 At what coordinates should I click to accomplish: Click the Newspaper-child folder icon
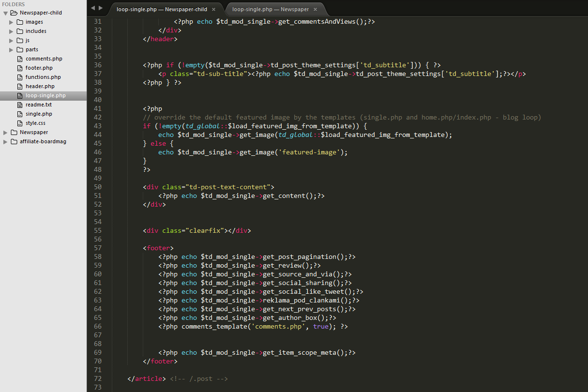pos(14,13)
